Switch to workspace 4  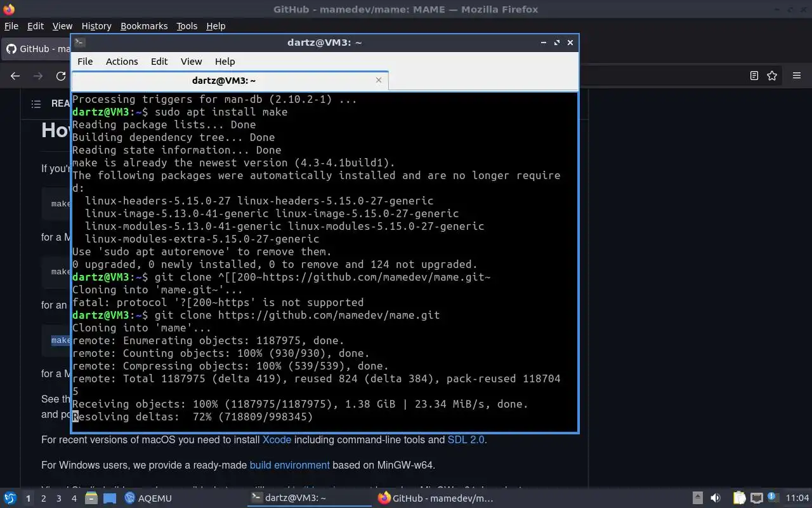(x=74, y=498)
